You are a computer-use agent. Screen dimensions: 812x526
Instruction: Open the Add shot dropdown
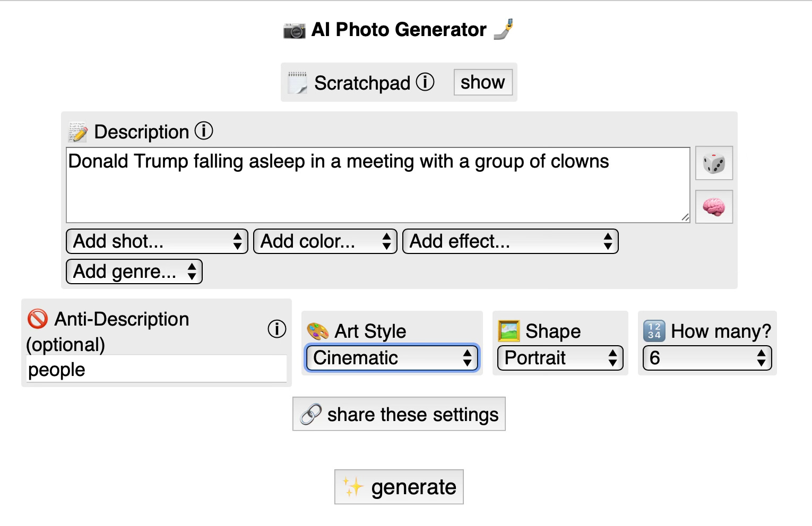click(157, 241)
